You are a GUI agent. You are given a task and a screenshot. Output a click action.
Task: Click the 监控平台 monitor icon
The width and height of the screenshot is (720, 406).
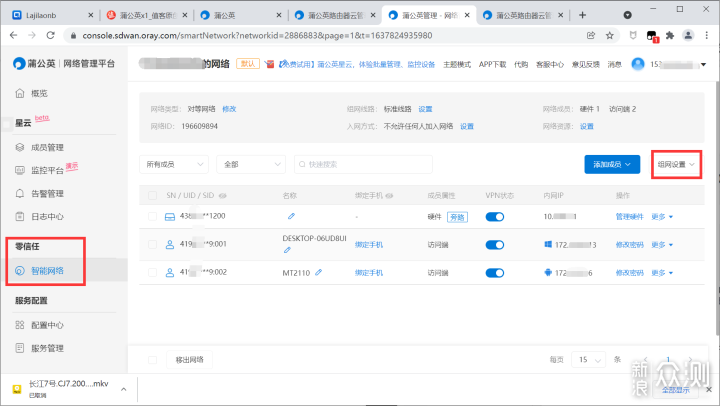(20, 170)
